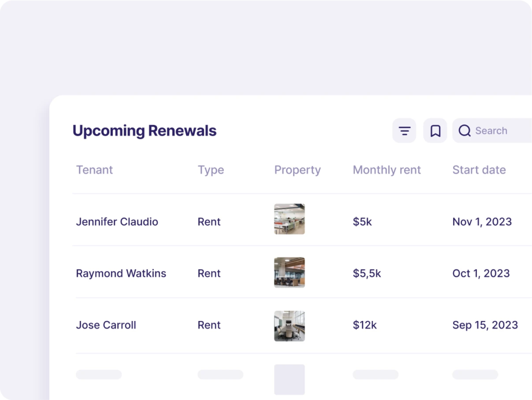Viewport: 532px width, 400px height.
Task: Click the $12k monthly rent value
Action: click(x=364, y=325)
